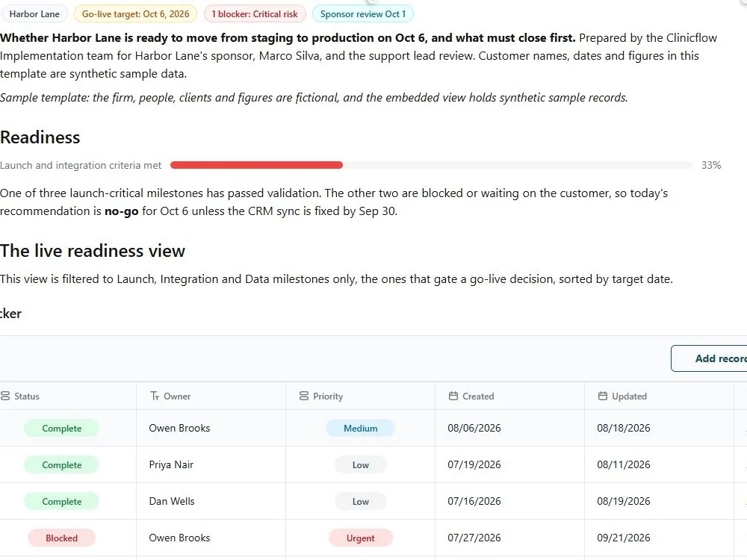Click the Sponsor review Oct 1 chip
This screenshot has width=747, height=560.
[x=363, y=13]
